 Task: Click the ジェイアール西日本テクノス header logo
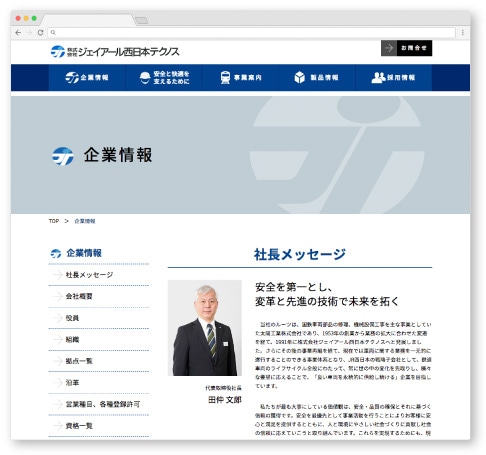click(x=115, y=52)
